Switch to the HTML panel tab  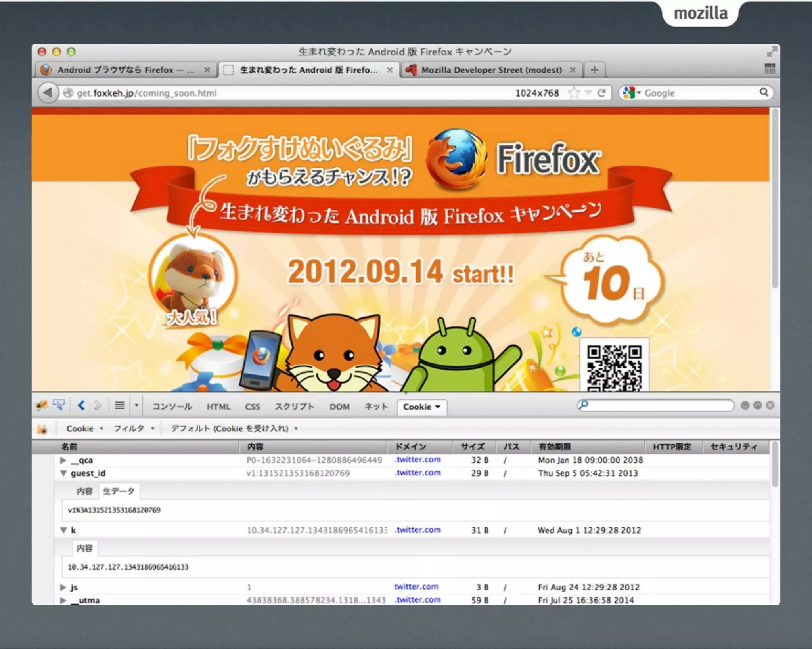218,407
